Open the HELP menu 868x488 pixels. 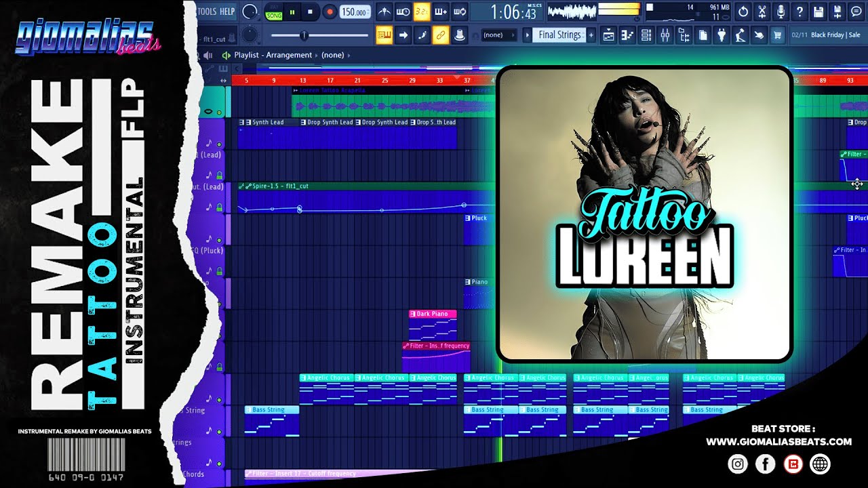[x=227, y=12]
